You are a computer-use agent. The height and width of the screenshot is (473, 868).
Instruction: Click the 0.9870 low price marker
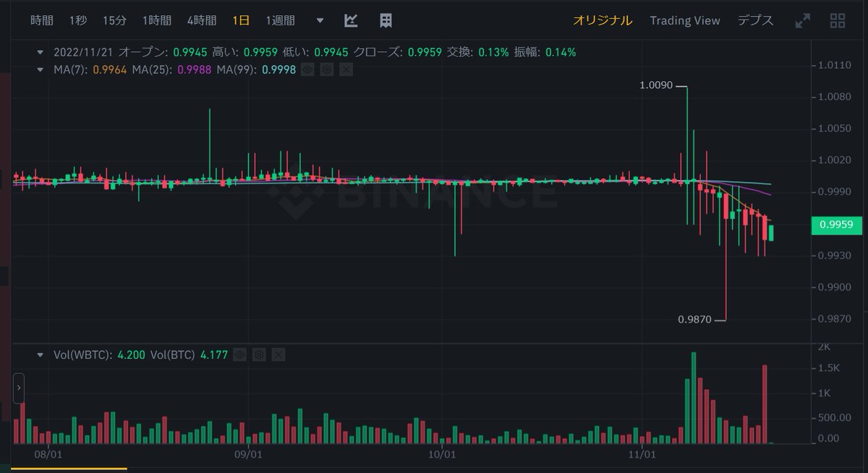(694, 318)
